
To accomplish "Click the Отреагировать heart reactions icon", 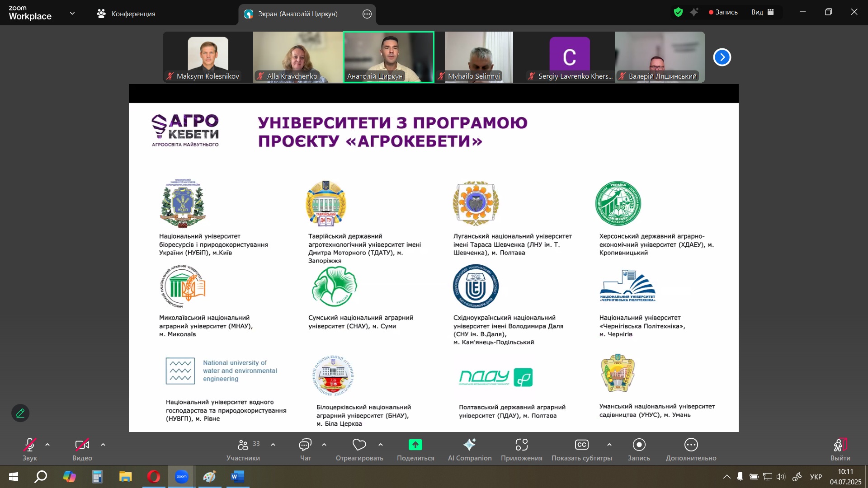I will [359, 446].
